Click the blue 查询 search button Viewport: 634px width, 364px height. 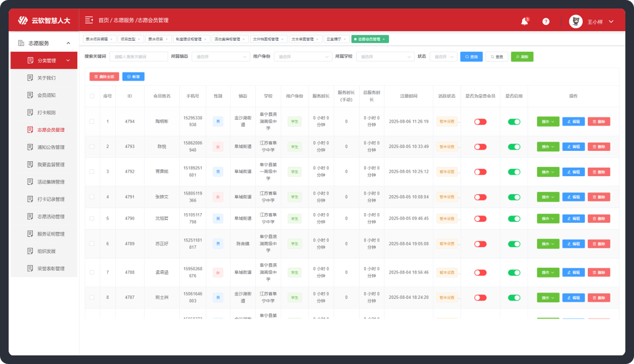(471, 57)
